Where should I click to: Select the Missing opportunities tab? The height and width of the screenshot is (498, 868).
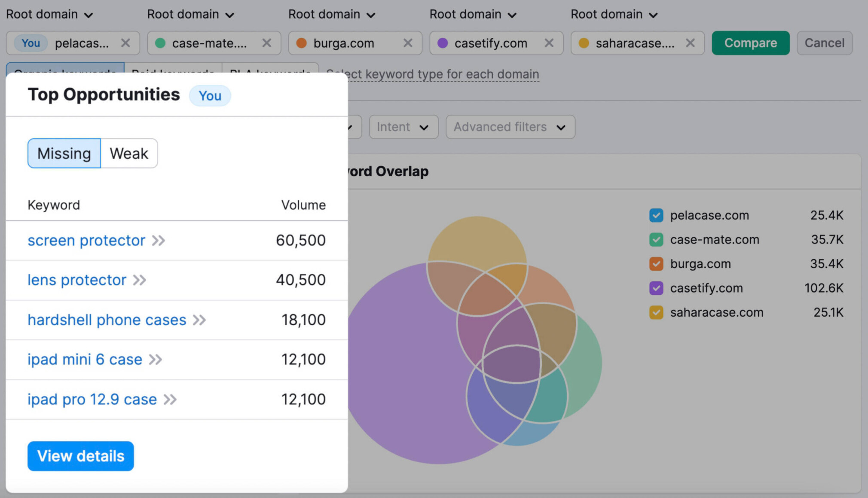tap(64, 153)
